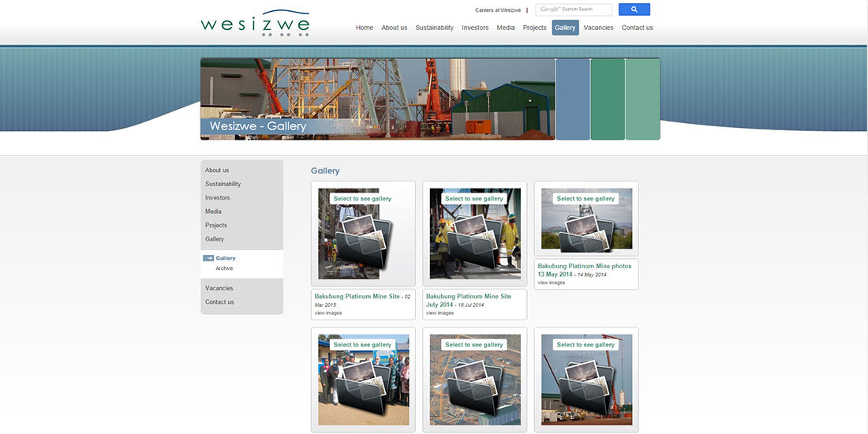This screenshot has height=434, width=868.
Task: Click the Wesizwe - Gallery banner image
Action: (x=377, y=99)
